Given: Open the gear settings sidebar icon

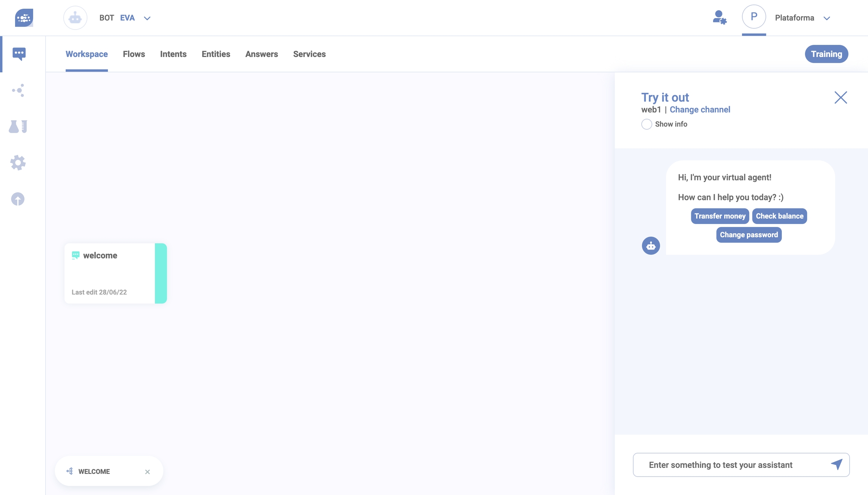Looking at the screenshot, I should 18,163.
